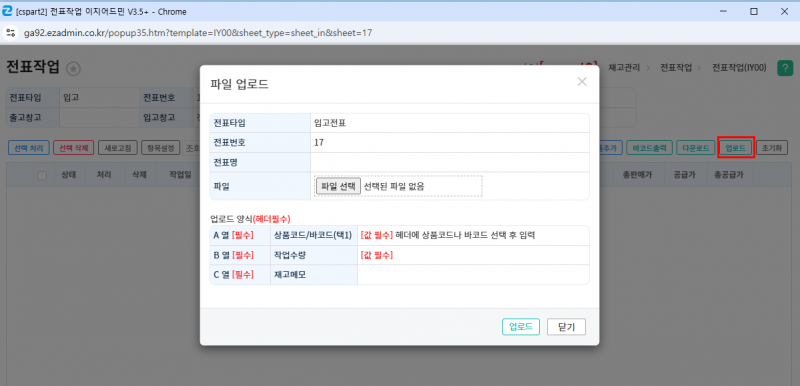Screen dimensions: 800x386
Task: Click the 입고전표 value in the dialog
Action: [x=330, y=123]
